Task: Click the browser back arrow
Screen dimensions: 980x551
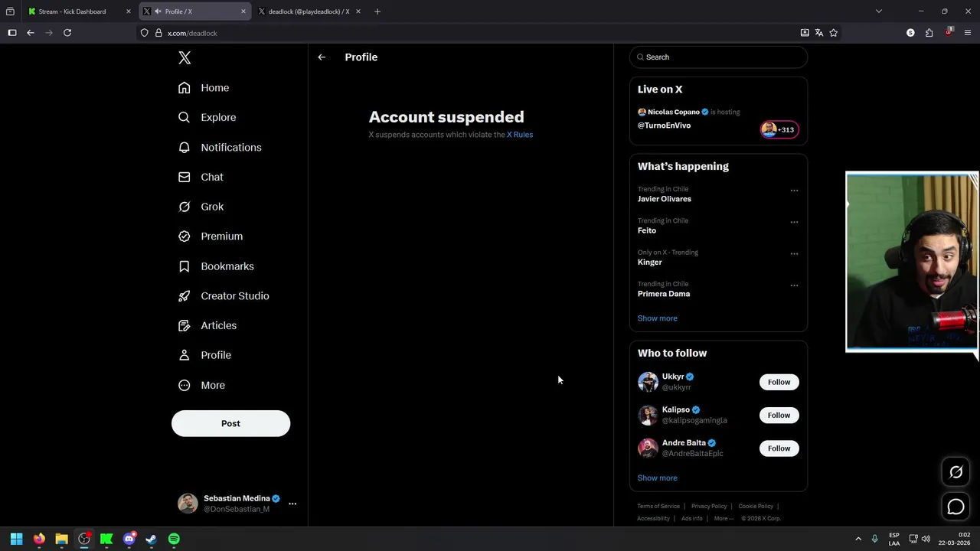Action: point(31,33)
